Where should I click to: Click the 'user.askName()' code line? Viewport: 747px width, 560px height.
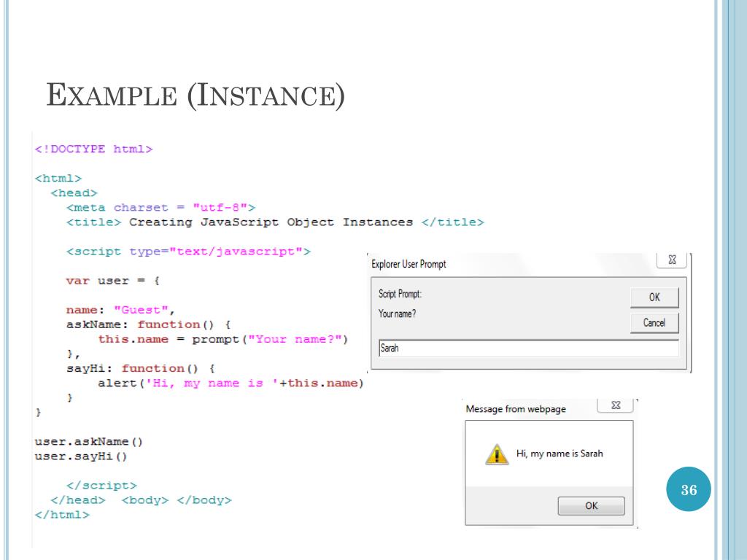tap(88, 442)
